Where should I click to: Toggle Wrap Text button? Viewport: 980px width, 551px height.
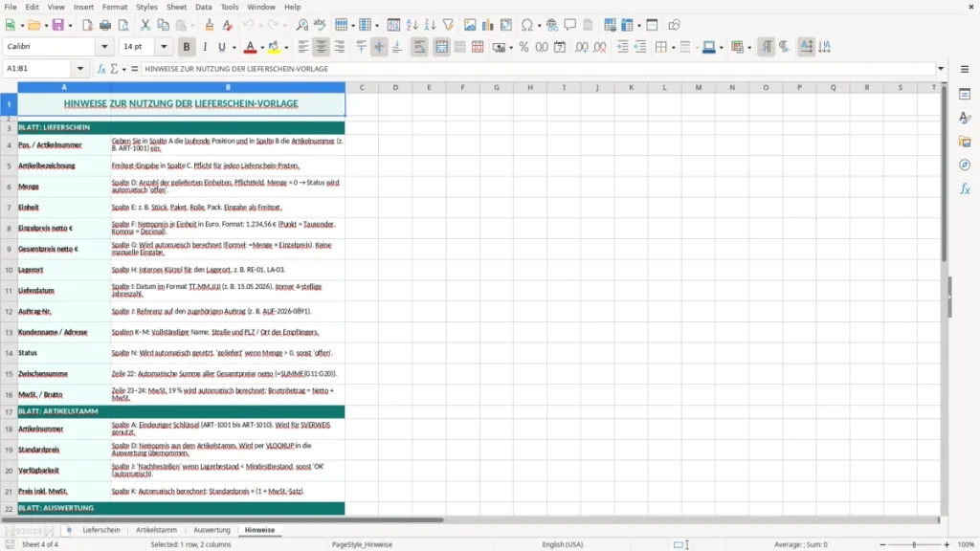419,47
